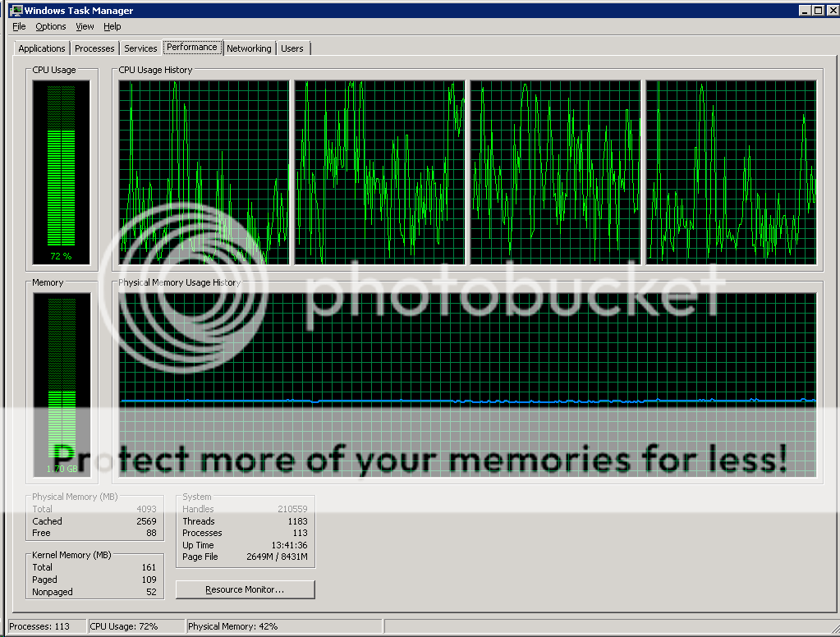
Task: Select the Performance tab
Action: [x=192, y=48]
